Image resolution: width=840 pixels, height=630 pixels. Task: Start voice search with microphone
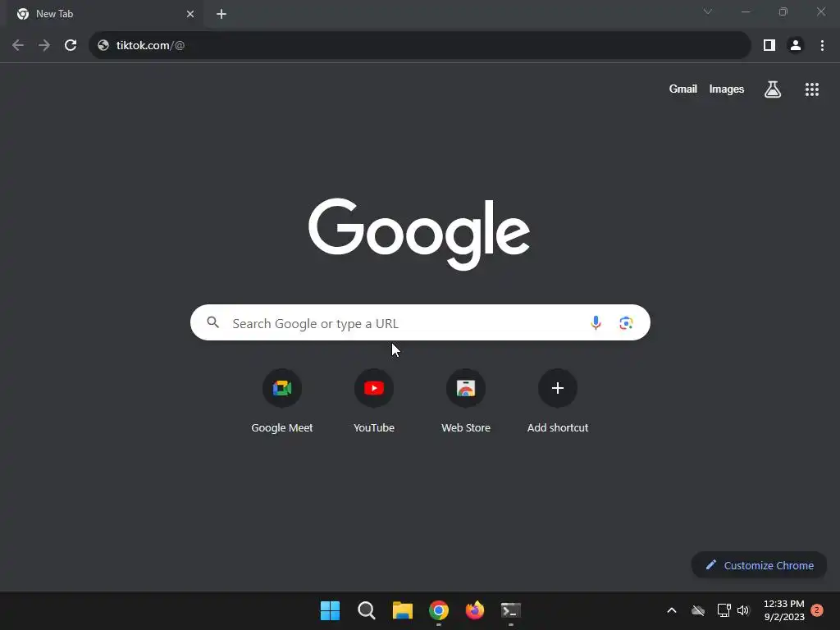pos(596,322)
